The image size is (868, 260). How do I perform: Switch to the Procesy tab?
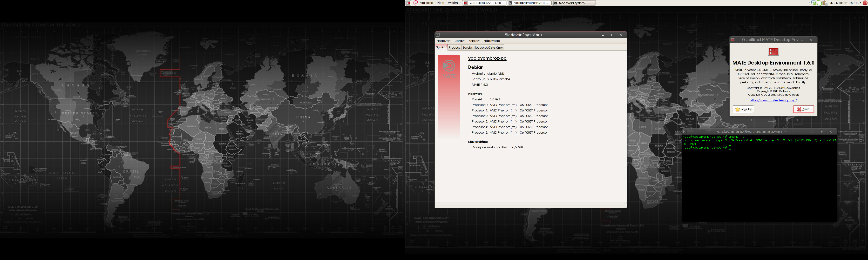click(454, 47)
